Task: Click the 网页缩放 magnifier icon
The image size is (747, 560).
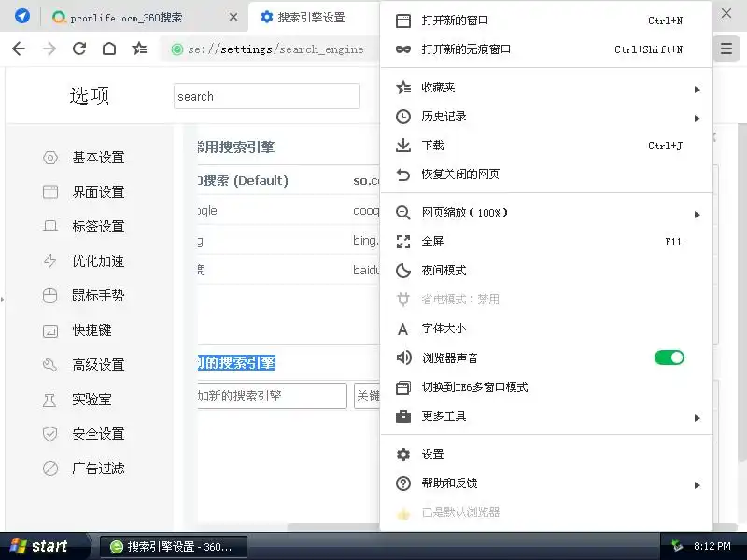Action: pos(403,213)
